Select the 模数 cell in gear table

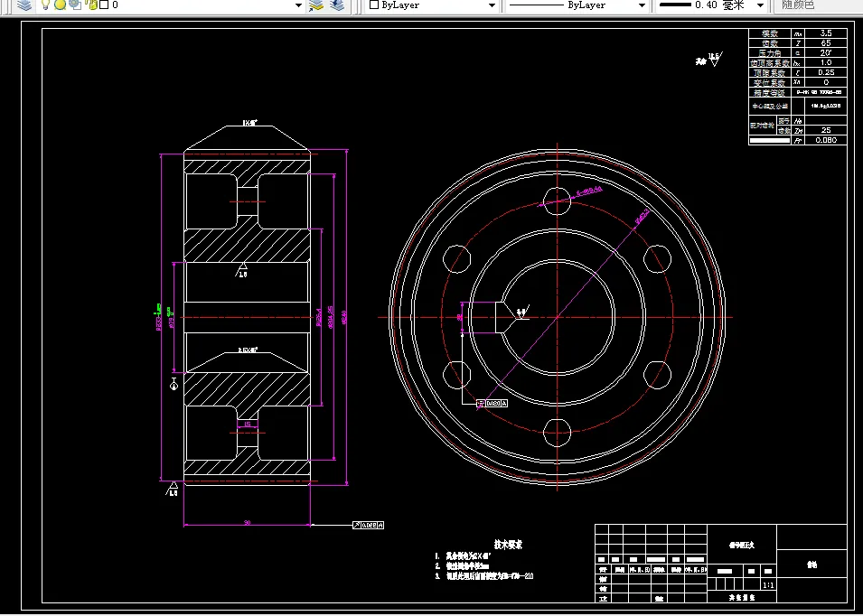tap(769, 33)
